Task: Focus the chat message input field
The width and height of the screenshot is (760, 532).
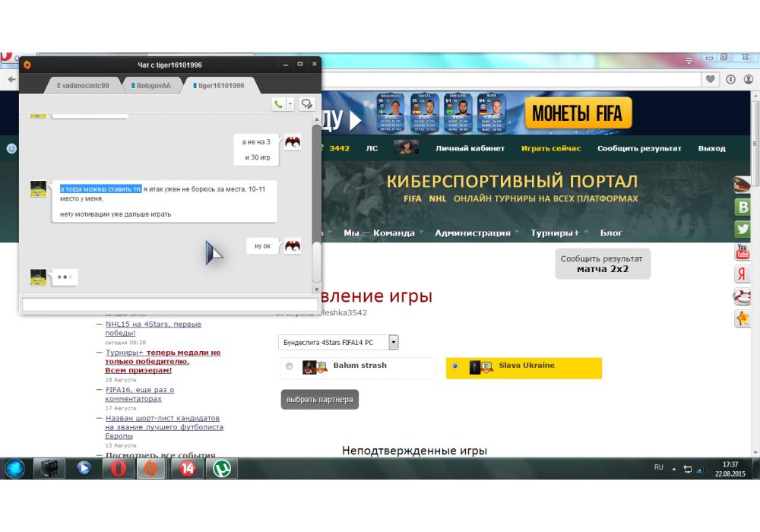Action: [x=169, y=304]
